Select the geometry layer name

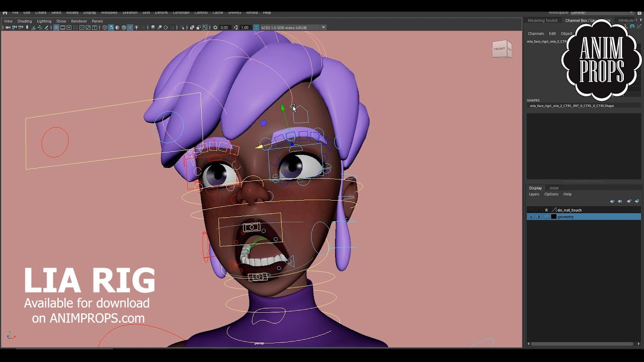[x=566, y=217]
